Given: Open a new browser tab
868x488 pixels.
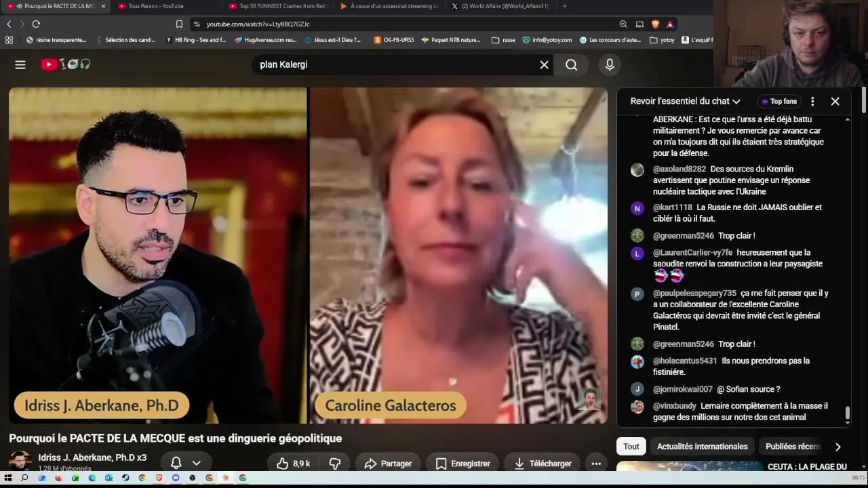Looking at the screenshot, I should (x=565, y=6).
